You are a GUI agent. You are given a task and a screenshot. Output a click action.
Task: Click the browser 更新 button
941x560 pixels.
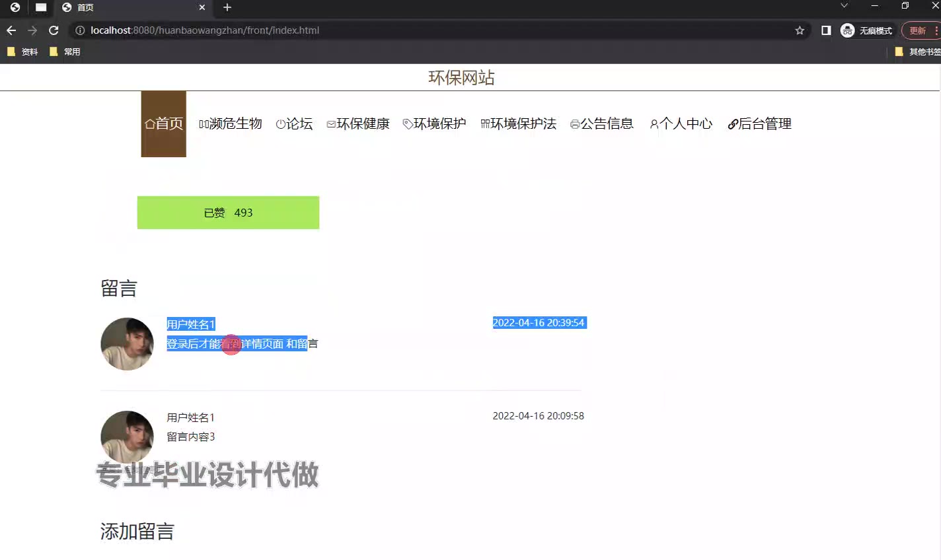tap(920, 30)
